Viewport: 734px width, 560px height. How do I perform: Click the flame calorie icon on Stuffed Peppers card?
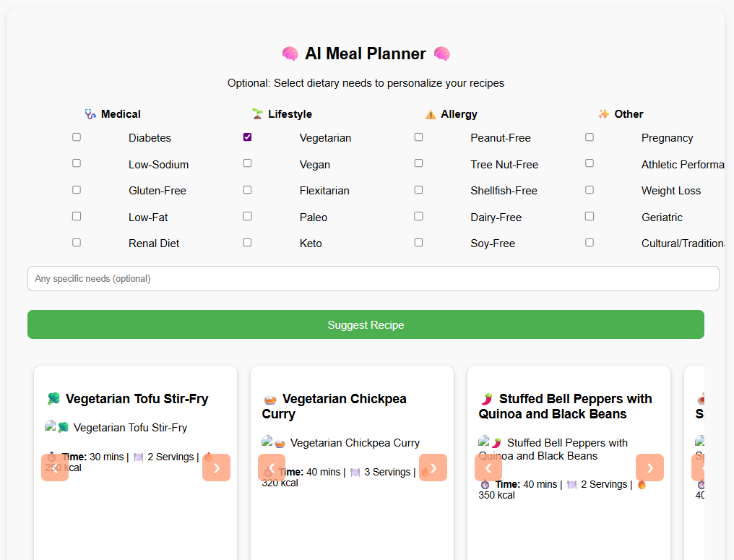tap(642, 484)
